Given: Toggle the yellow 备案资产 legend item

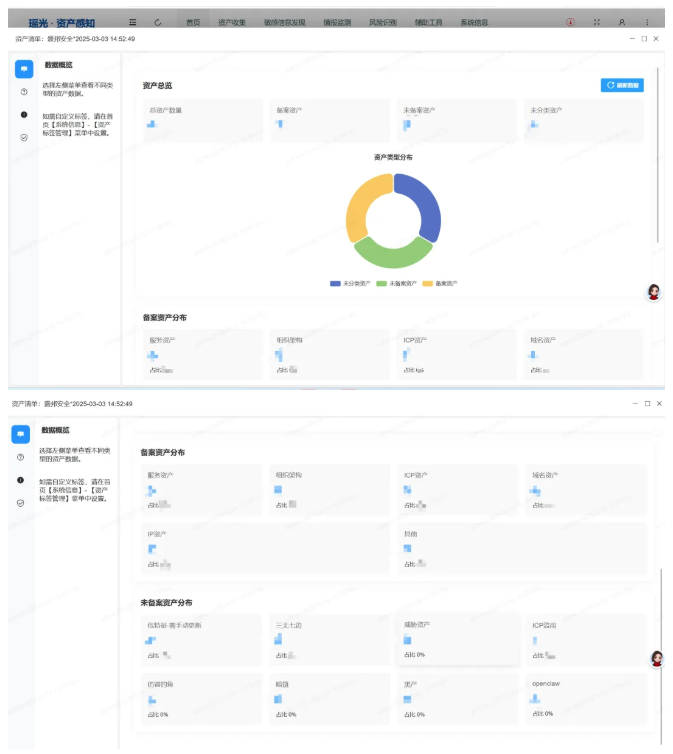Looking at the screenshot, I should tap(440, 284).
